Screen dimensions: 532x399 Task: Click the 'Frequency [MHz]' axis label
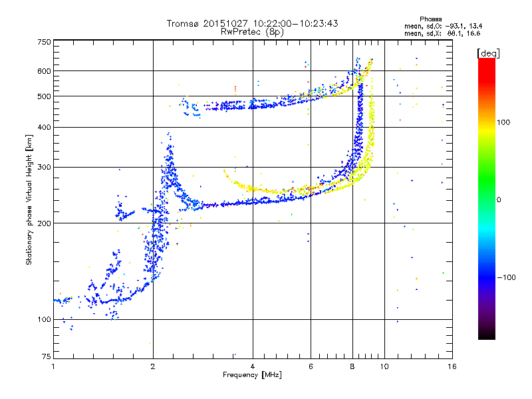(x=252, y=374)
